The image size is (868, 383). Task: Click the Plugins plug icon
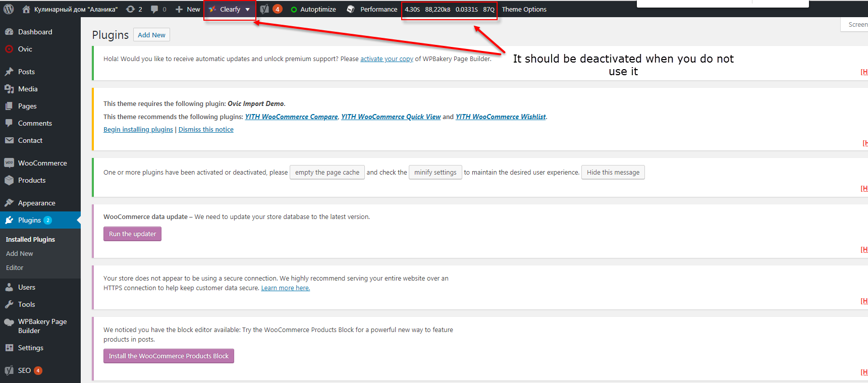coord(9,220)
